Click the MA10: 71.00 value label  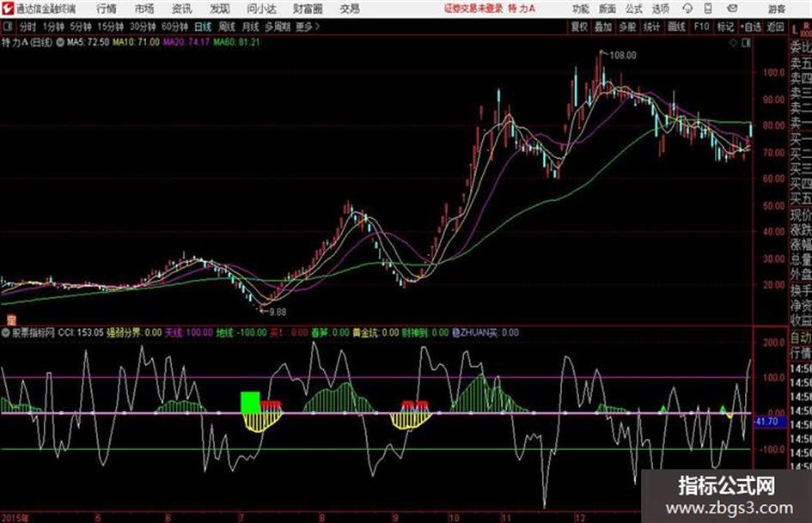pyautogui.click(x=137, y=42)
